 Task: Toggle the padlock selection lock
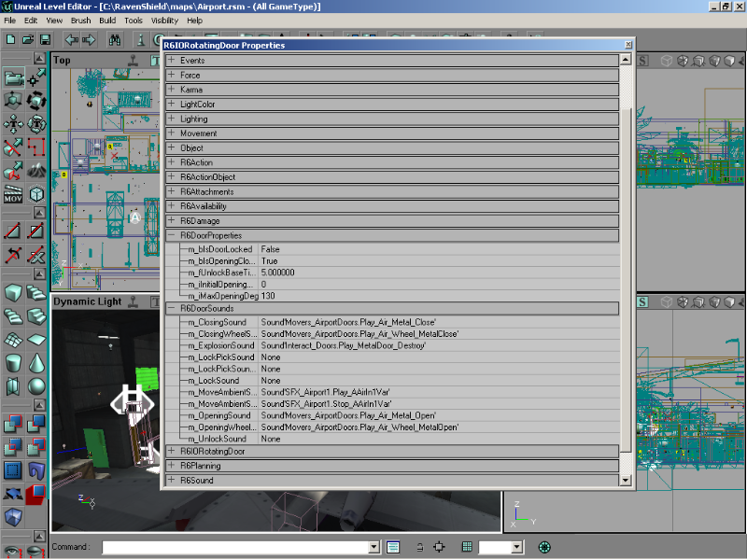pyautogui.click(x=419, y=548)
